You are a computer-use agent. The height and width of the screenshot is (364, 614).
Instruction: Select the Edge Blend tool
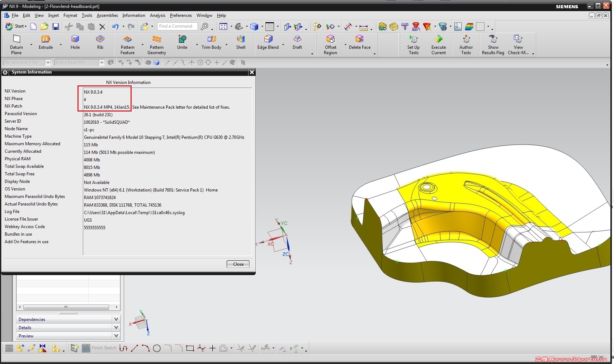pos(268,43)
